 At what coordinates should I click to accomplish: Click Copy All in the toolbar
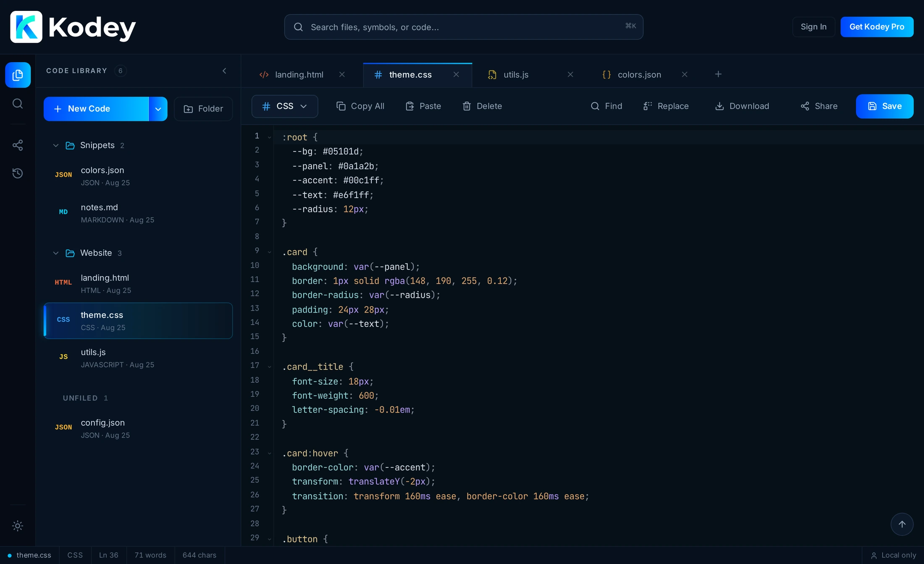click(x=360, y=106)
